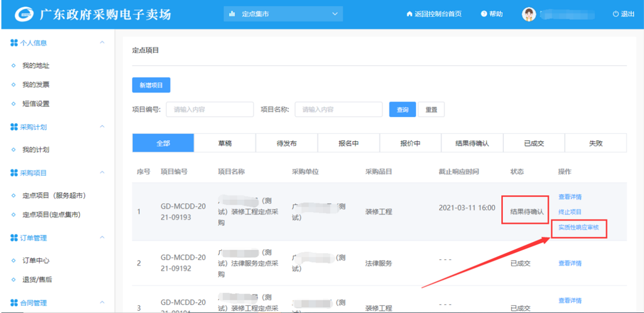The image size is (644, 313).
Task: Click the 新增项目 button
Action: click(151, 85)
